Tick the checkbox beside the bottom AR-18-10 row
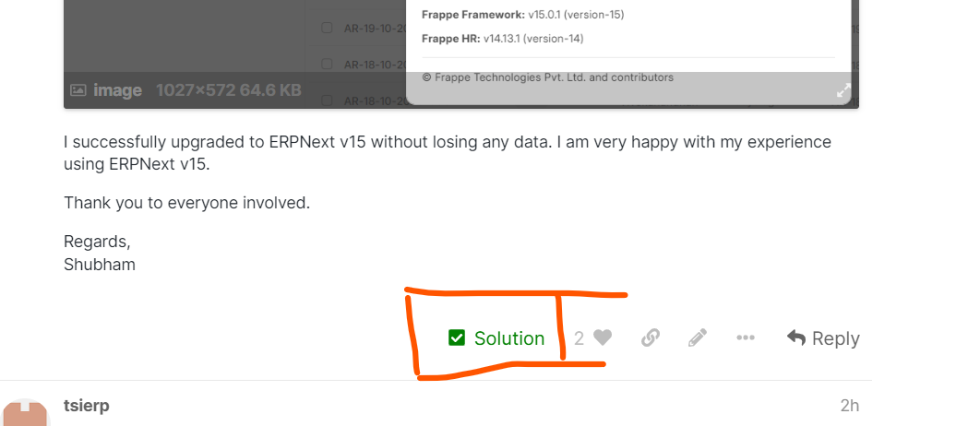 (x=327, y=101)
